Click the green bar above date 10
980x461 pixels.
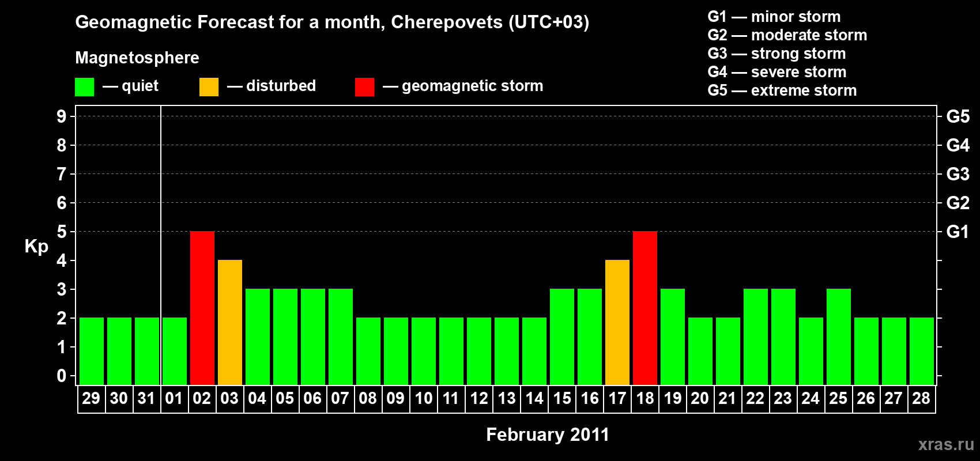tap(424, 352)
